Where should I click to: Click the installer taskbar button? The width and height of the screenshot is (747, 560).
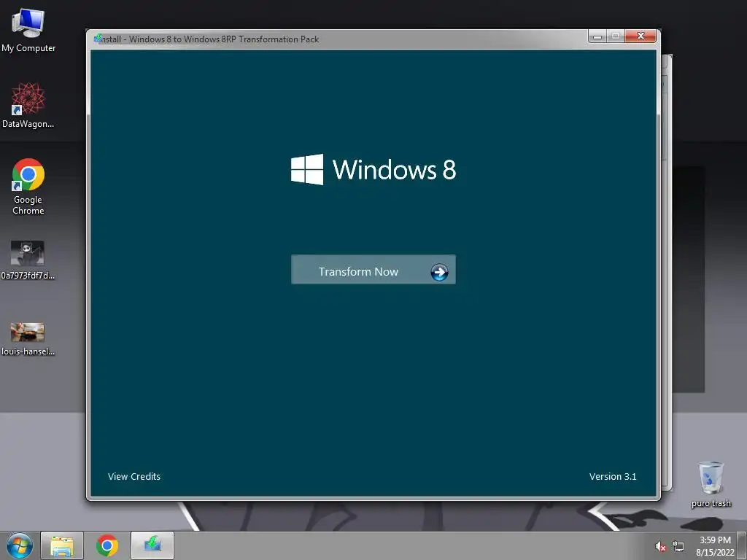pyautogui.click(x=152, y=545)
